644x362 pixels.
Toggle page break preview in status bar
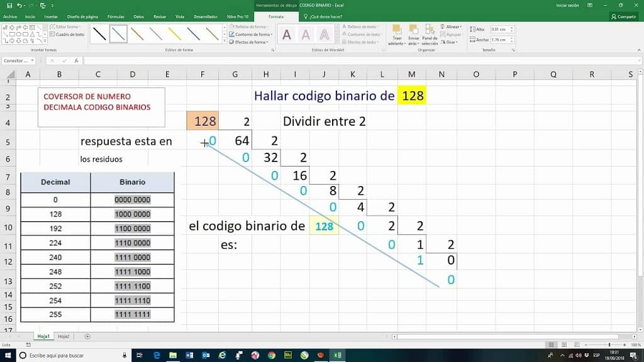(577, 344)
